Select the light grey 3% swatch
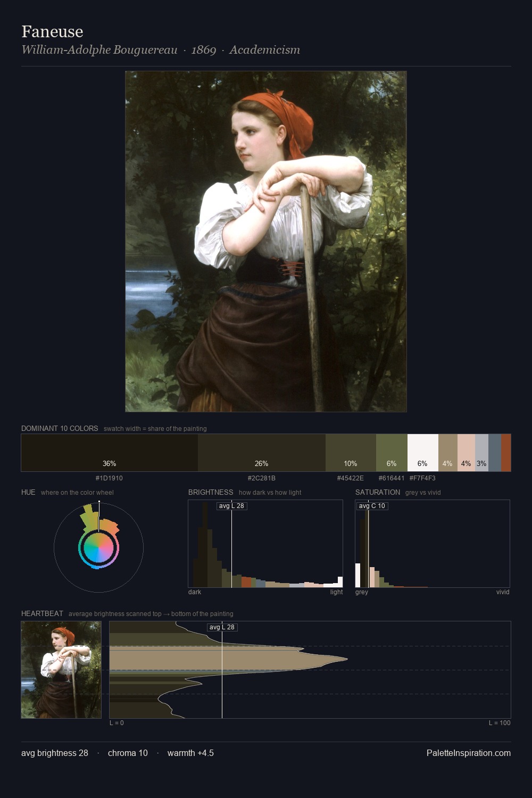Screen dimensions: 532x798 point(481,453)
